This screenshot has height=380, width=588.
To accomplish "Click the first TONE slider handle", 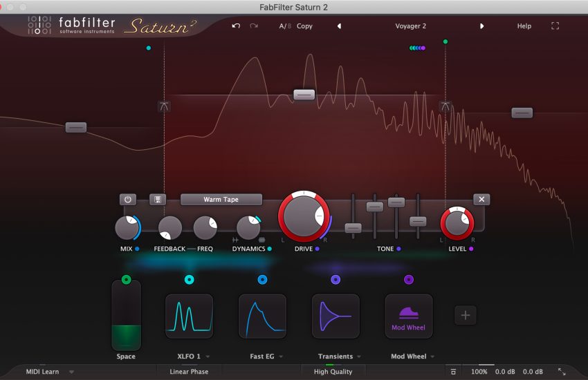I will 353,228.
